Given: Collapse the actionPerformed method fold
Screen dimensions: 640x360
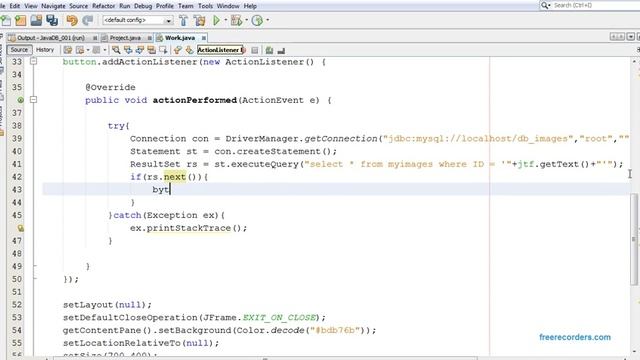Looking at the screenshot, I should click(x=33, y=100).
